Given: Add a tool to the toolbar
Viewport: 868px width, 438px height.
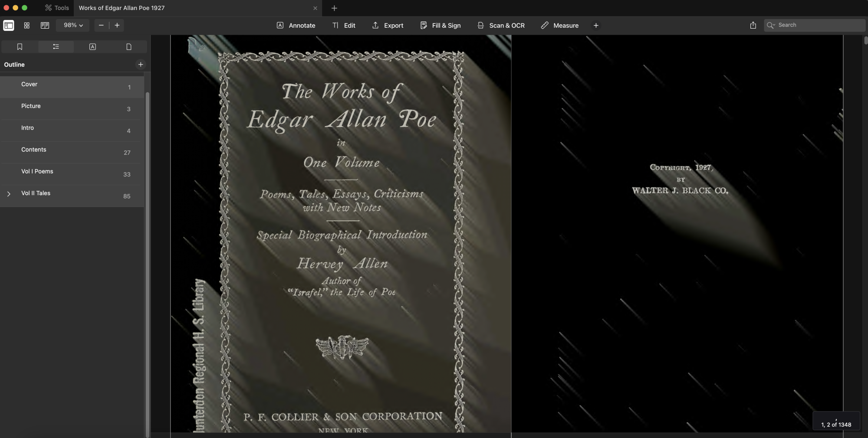Looking at the screenshot, I should coord(596,25).
